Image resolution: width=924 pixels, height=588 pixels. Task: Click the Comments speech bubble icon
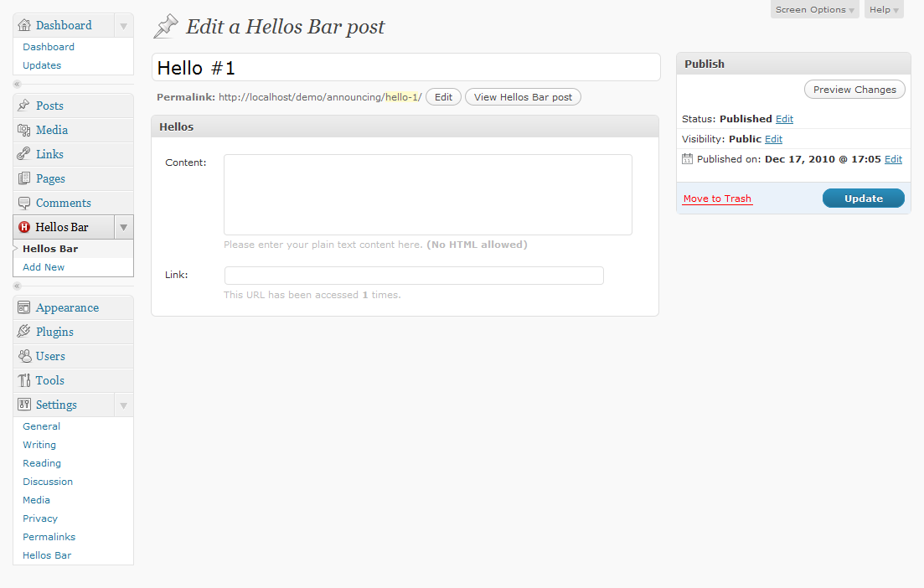[x=23, y=203]
